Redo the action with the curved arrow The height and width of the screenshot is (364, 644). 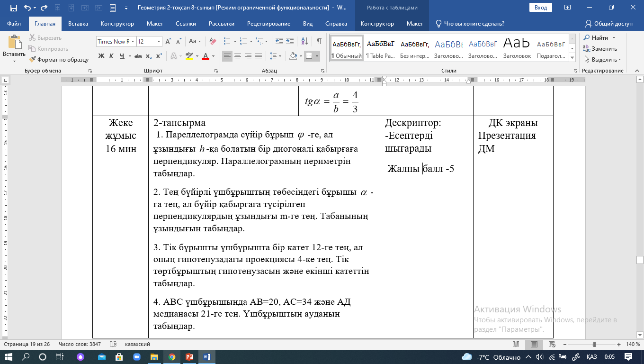point(44,8)
